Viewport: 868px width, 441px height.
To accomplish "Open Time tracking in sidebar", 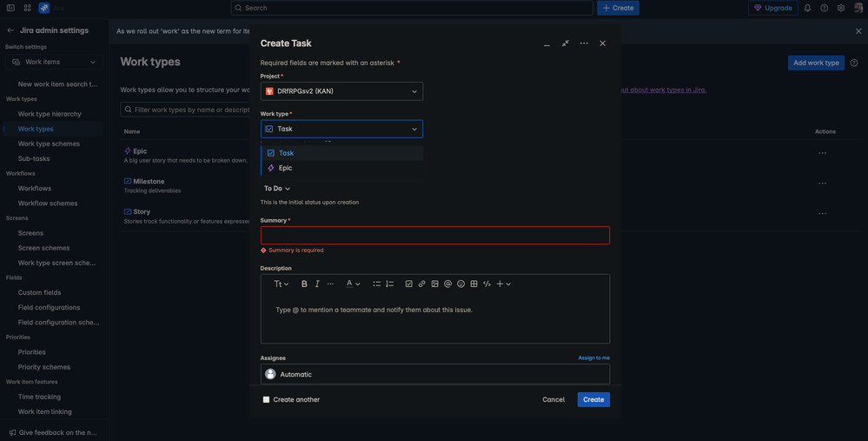I will pyautogui.click(x=39, y=397).
